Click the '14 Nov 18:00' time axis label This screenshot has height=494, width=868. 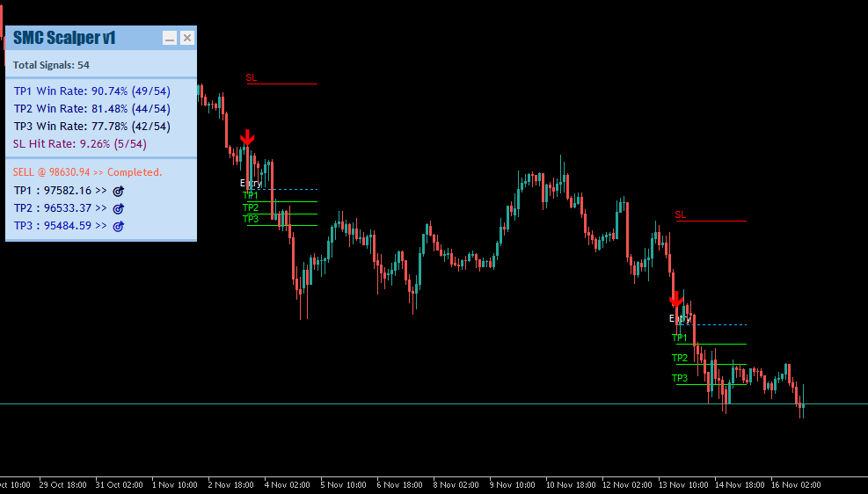pyautogui.click(x=740, y=485)
